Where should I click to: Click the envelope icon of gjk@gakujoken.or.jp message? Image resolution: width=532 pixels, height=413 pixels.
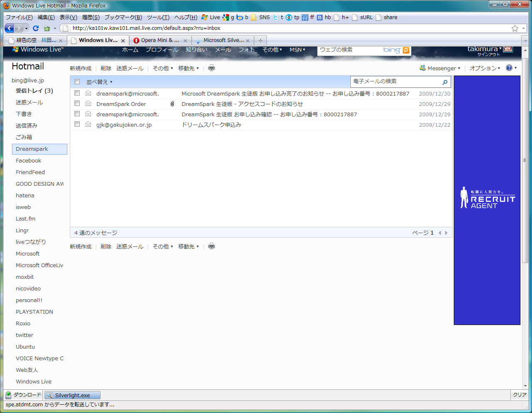coord(88,124)
